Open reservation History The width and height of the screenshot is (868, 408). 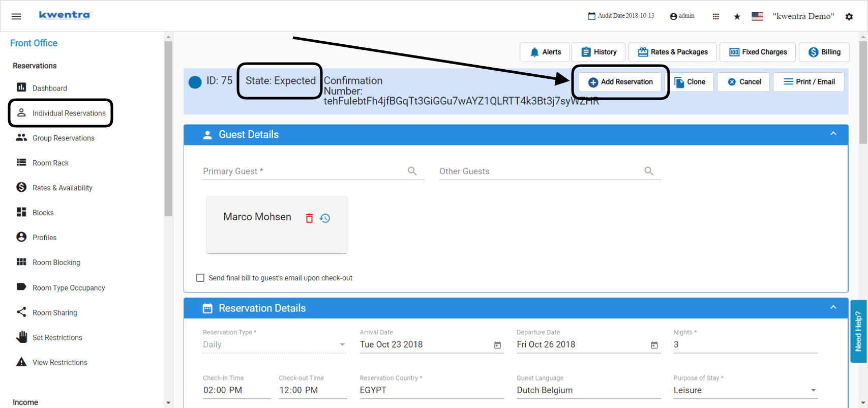tap(599, 52)
